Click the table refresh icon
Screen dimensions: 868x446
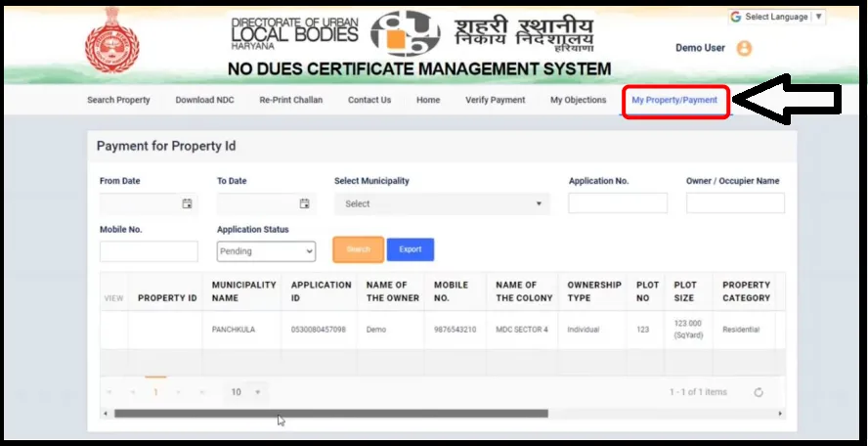point(759,392)
